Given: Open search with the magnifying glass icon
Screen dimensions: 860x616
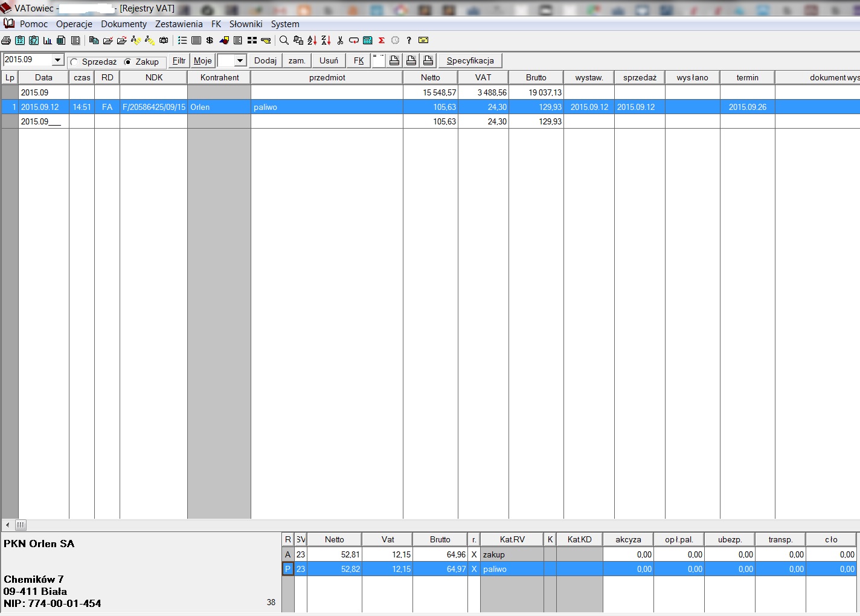Looking at the screenshot, I should point(284,40).
